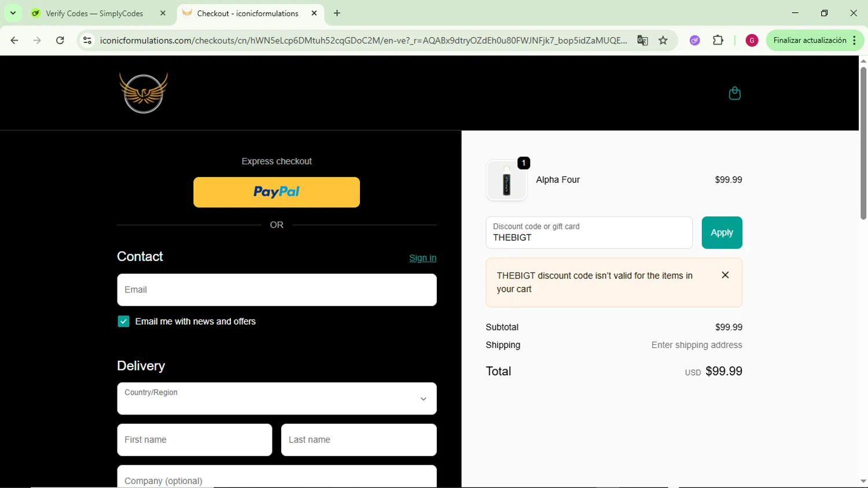Screen dimensions: 868x488
Task: Click the page vertical scrollbar thumb
Action: pyautogui.click(x=863, y=143)
